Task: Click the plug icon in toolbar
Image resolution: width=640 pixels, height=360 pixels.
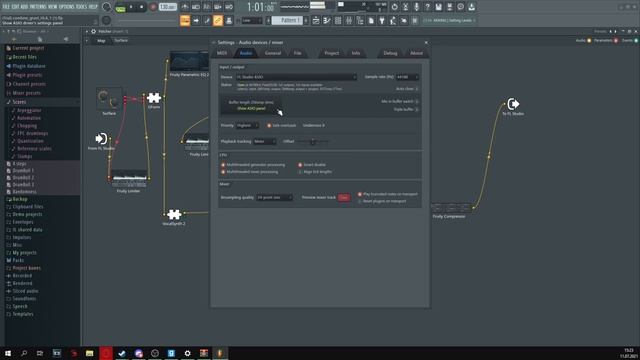Action: [x=382, y=20]
